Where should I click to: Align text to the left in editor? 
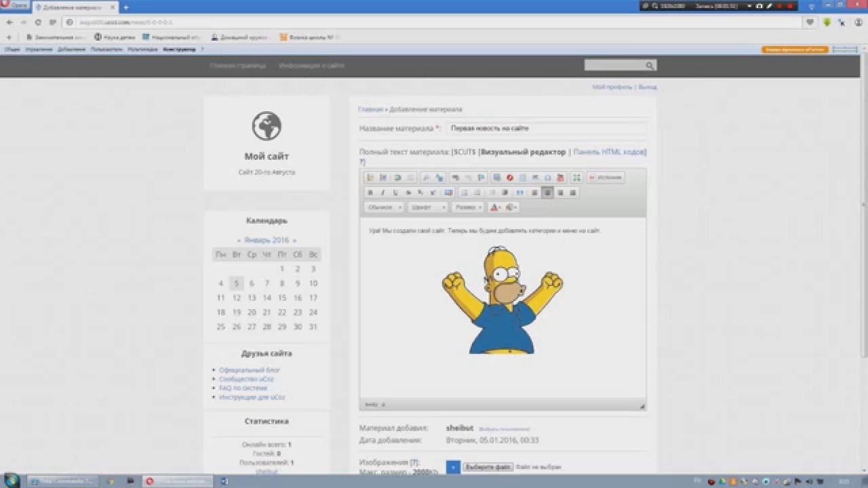534,192
